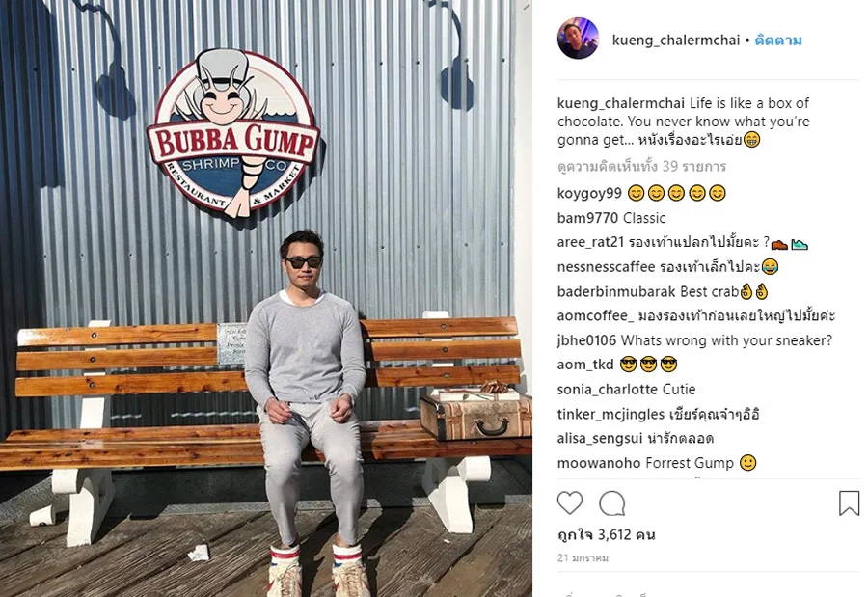The height and width of the screenshot is (597, 868).
Task: Click the Bubba Gump bench photo
Action: [266, 299]
